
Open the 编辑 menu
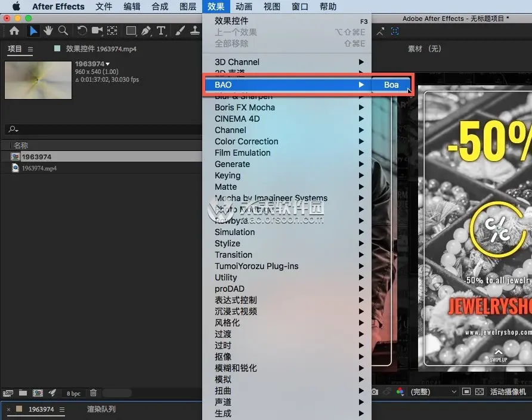[132, 7]
